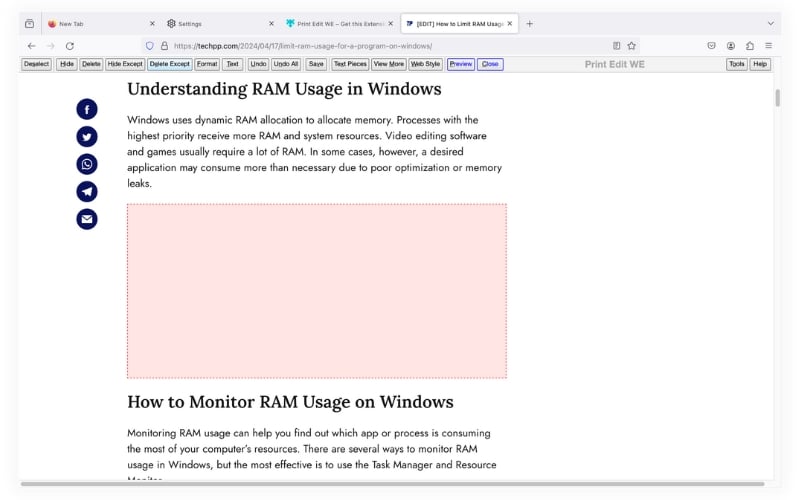Open extensions puzzle icon
The image size is (800, 500).
749,46
